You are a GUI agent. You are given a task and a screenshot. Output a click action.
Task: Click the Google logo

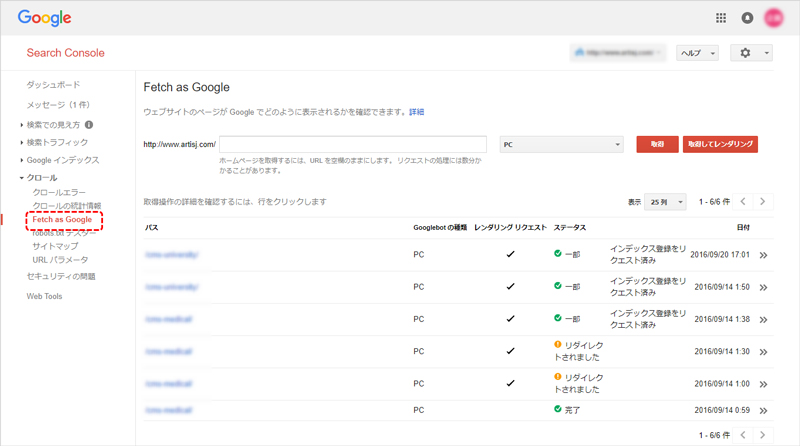[44, 18]
